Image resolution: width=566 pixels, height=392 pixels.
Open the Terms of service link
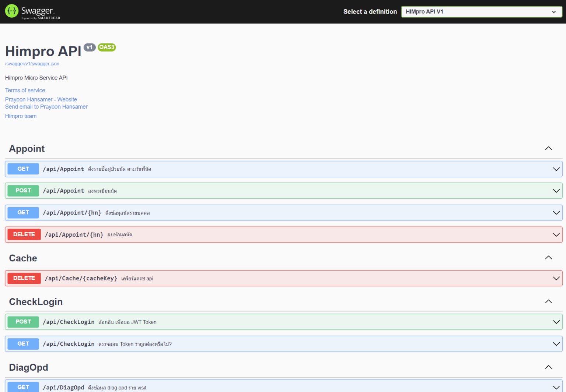[25, 90]
